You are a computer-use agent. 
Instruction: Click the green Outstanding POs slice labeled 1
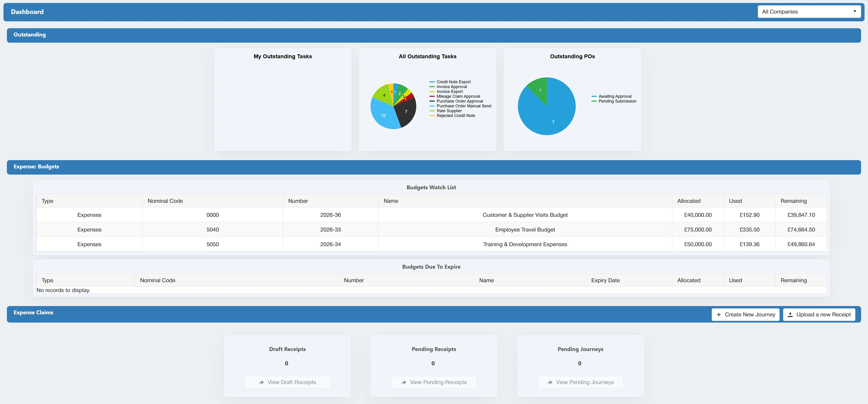click(540, 90)
